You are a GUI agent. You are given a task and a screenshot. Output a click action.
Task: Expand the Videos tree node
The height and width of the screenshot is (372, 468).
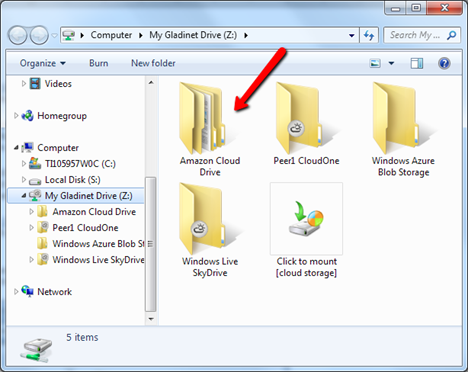tap(24, 83)
